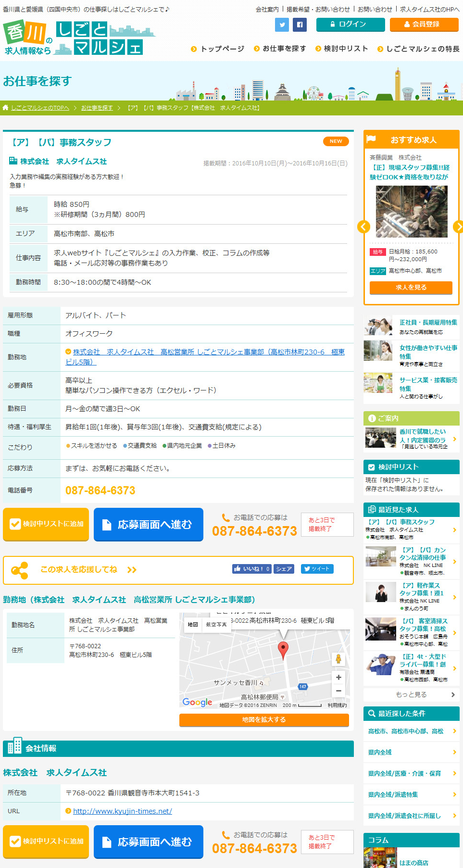
Task: Open 県内全域 search condition
Action: [x=412, y=753]
